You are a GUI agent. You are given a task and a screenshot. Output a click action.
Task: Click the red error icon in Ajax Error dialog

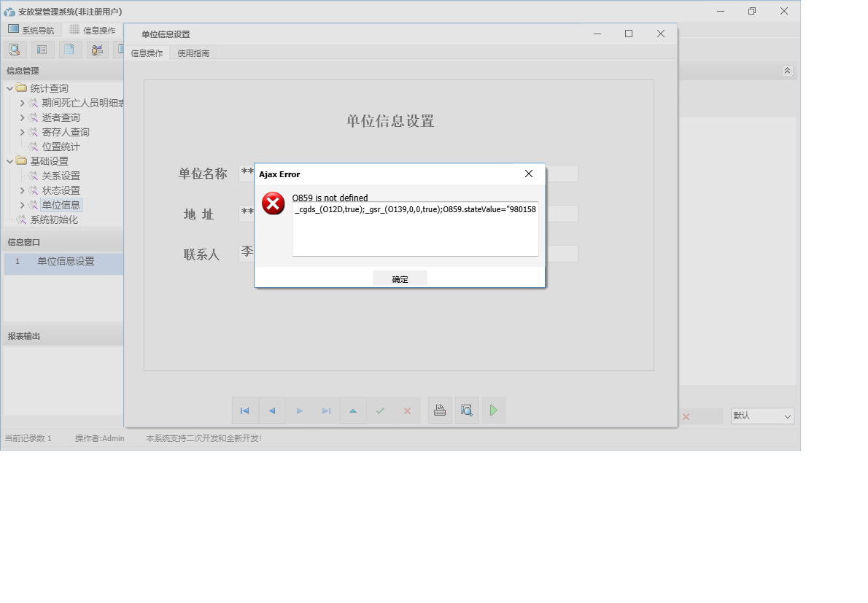tap(274, 203)
